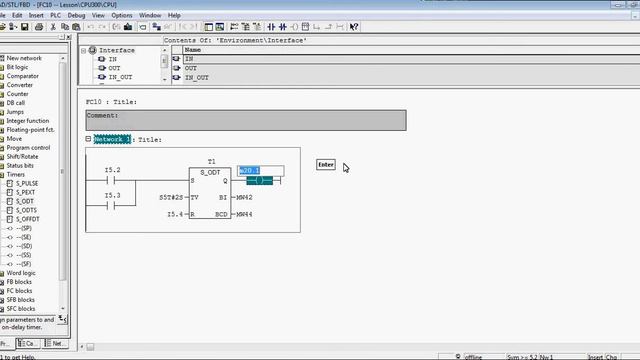Print with the printer toolbar icon
The image size is (640, 360).
pyautogui.click(x=39, y=27)
